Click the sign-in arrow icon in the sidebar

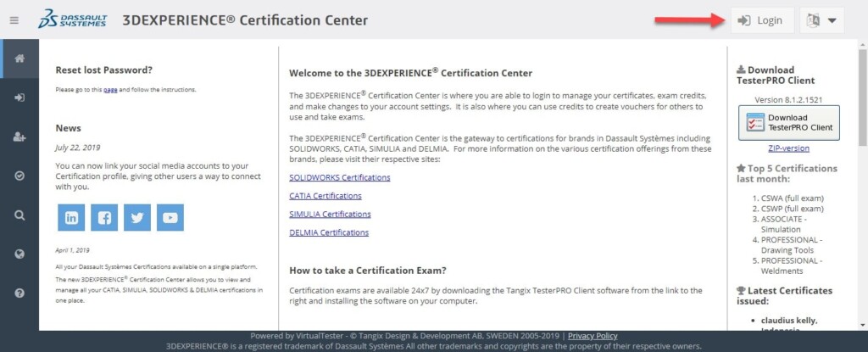19,98
